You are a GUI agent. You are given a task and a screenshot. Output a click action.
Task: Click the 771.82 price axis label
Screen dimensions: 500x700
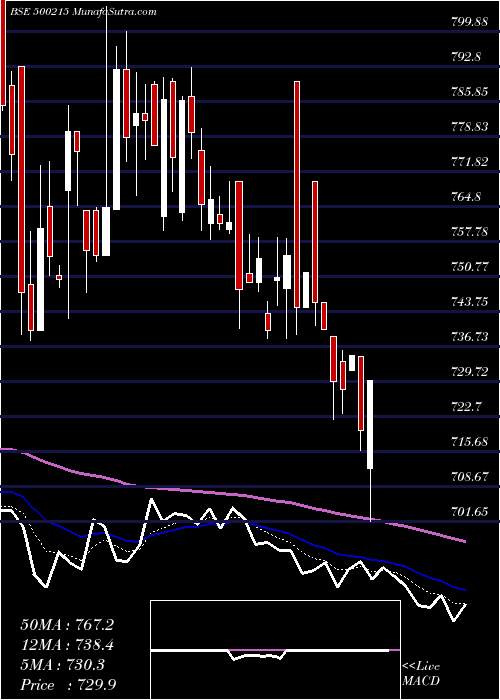click(469, 162)
